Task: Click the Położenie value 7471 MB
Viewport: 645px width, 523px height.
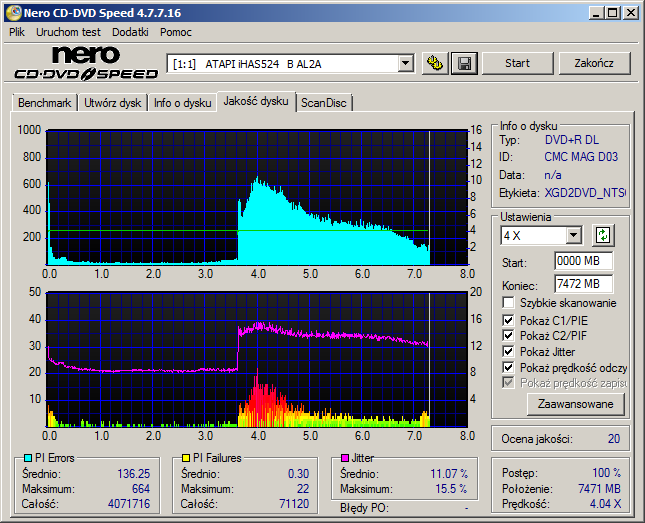Action: pyautogui.click(x=599, y=489)
